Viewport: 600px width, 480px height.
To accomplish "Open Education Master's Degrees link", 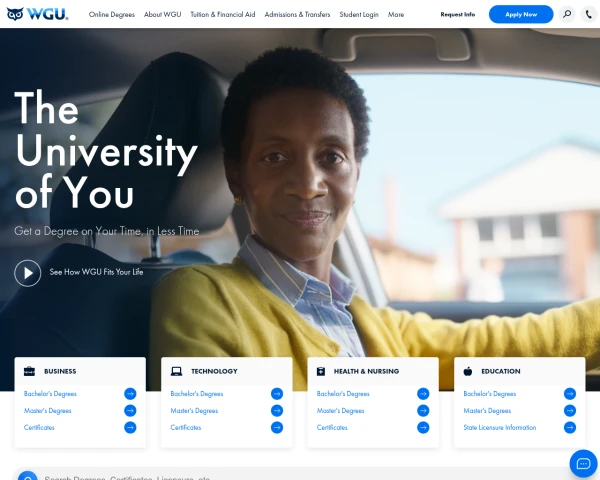I will point(487,410).
